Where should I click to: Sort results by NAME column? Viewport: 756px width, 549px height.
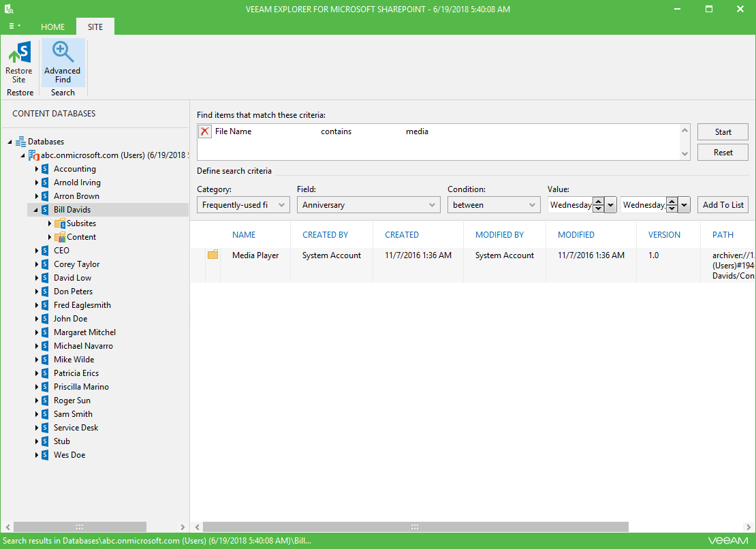pos(244,235)
